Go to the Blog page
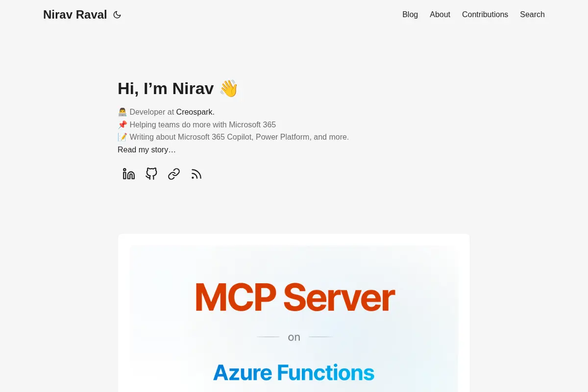 [410, 15]
